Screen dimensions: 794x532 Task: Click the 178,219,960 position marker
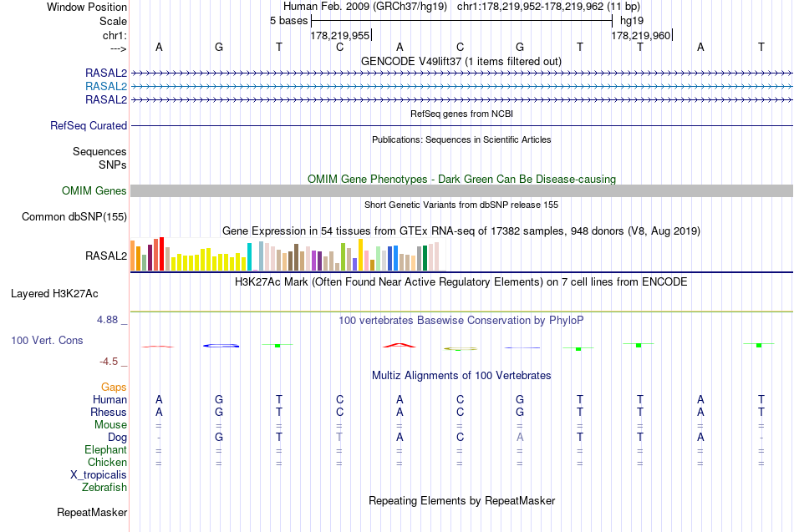click(640, 35)
